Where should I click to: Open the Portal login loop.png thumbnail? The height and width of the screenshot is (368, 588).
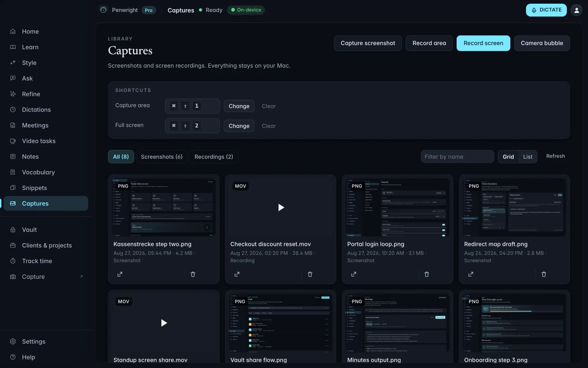click(397, 207)
